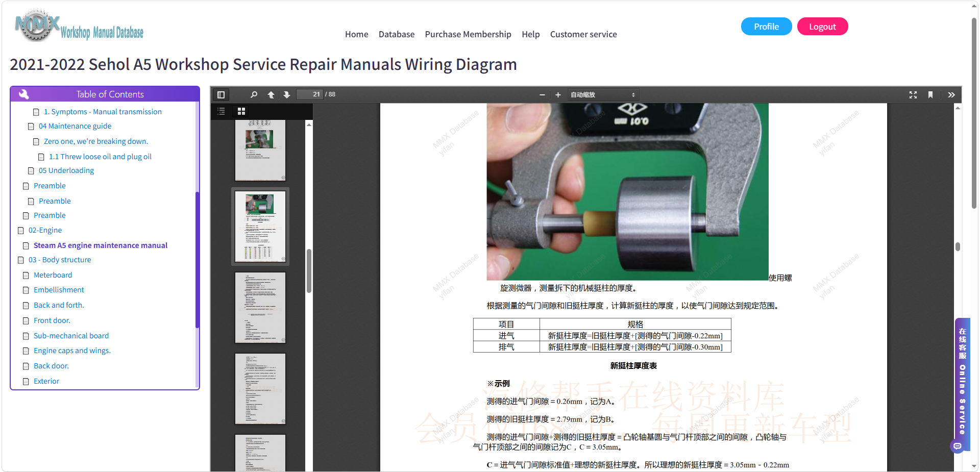Screen dimensions: 980x472
Task: Open the online service chat bubble icon
Action: [958, 446]
